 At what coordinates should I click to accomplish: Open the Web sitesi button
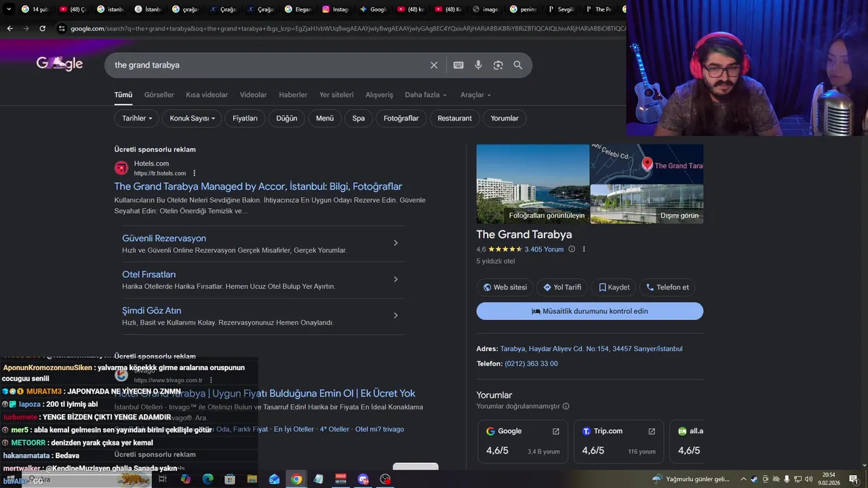point(505,287)
